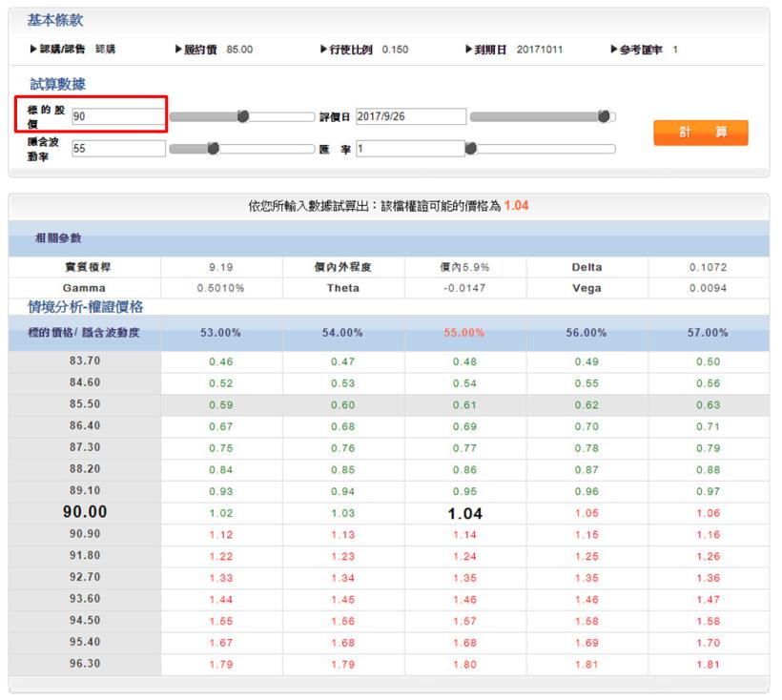Image resolution: width=782 pixels, height=700 pixels.
Task: Click the 90.90 underlying price row label
Action: [x=85, y=534]
